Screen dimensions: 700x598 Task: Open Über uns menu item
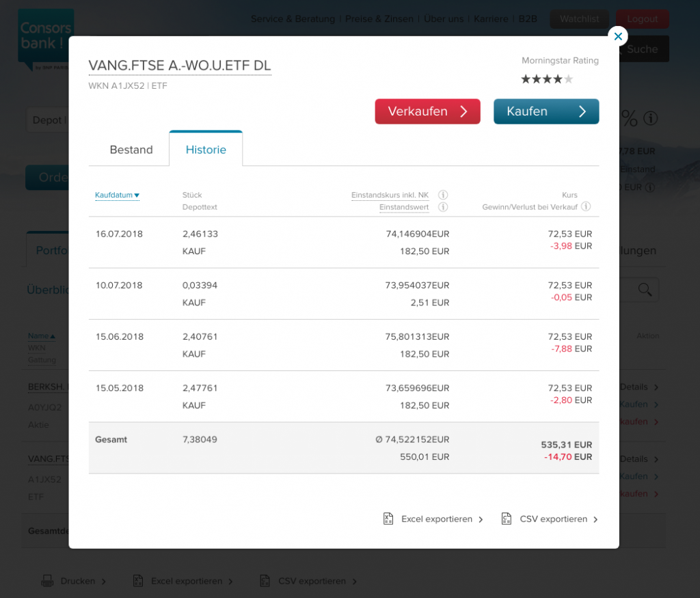click(443, 18)
